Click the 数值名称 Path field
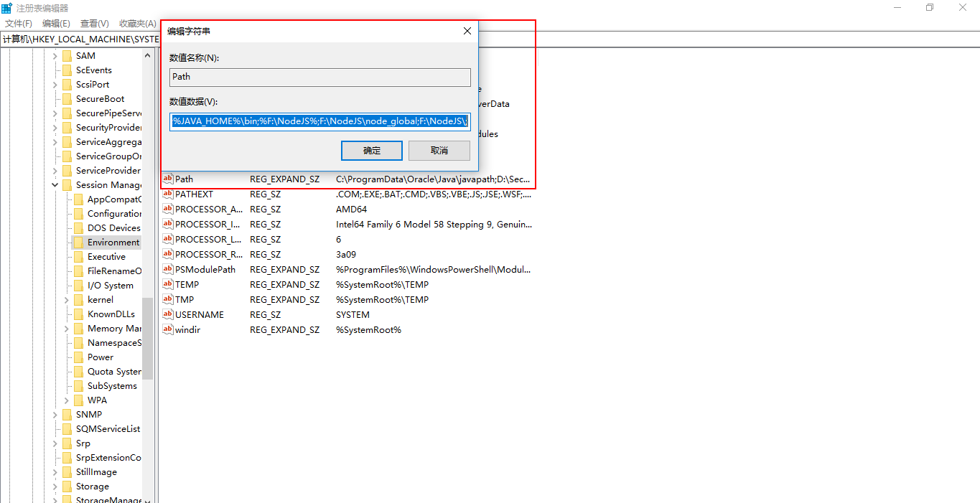980x503 pixels. coord(320,77)
